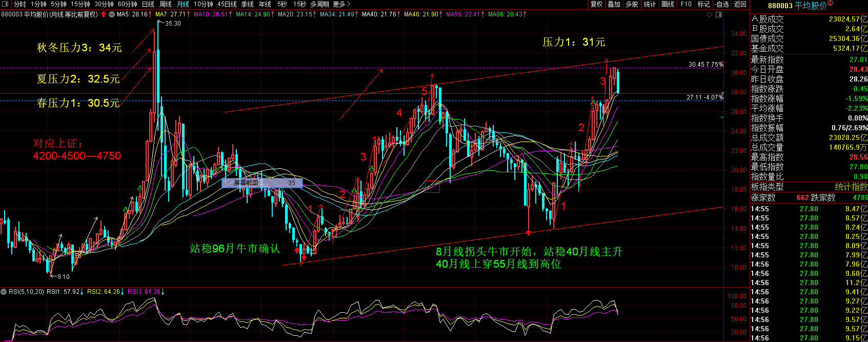Click the 叠加 overlay button
This screenshot has height=342, width=868.
(614, 4)
